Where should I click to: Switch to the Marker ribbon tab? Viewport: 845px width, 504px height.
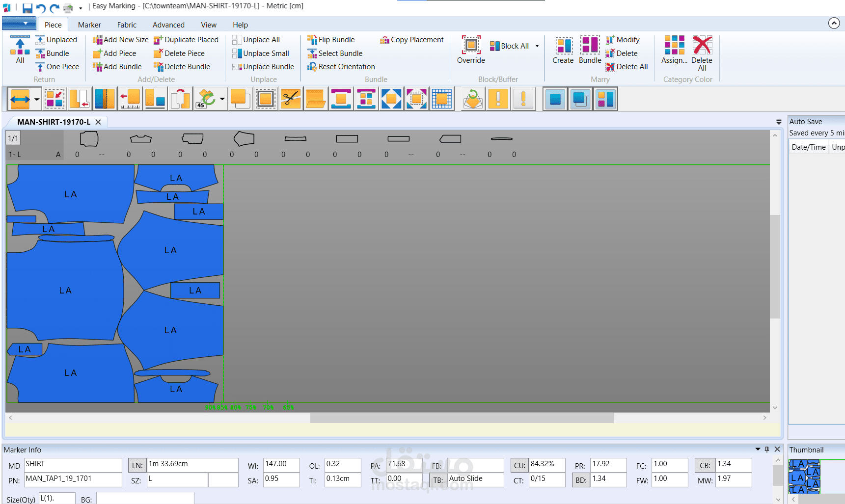89,25
